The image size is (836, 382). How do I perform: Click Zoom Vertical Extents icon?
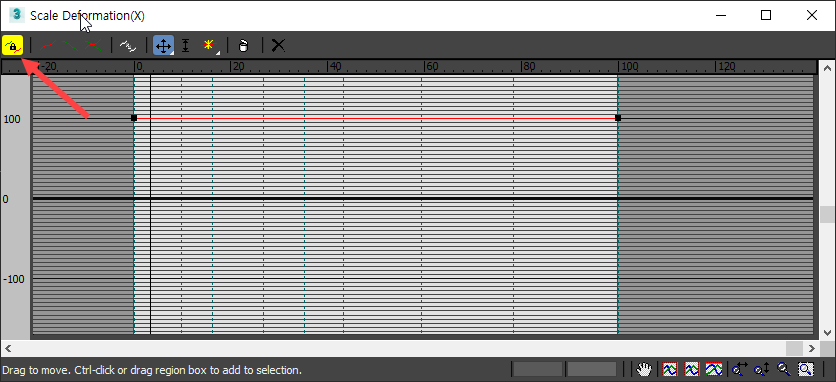point(714,369)
